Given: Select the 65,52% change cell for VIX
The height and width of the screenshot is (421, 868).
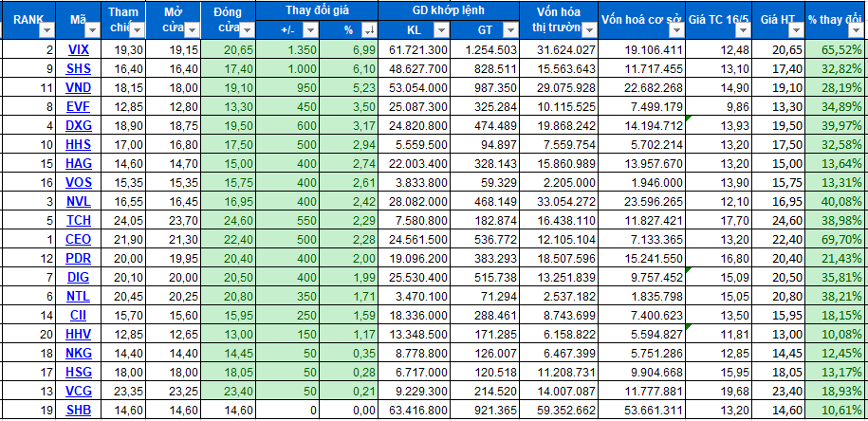Looking at the screenshot, I should (x=837, y=50).
